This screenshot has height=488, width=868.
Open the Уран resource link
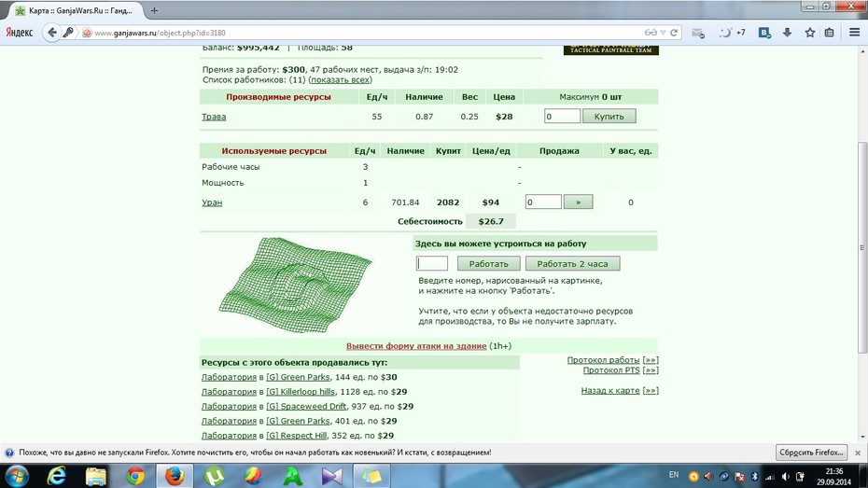[x=212, y=202]
